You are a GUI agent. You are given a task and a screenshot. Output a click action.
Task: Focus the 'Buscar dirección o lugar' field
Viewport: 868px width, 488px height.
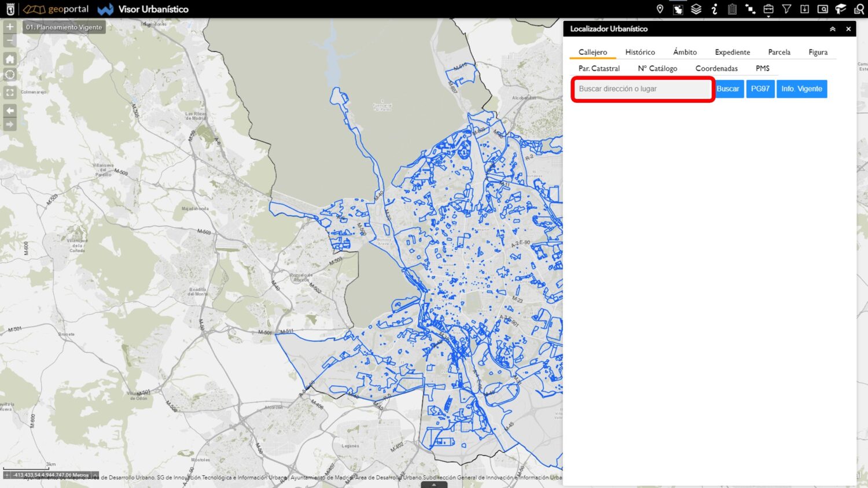pyautogui.click(x=642, y=89)
